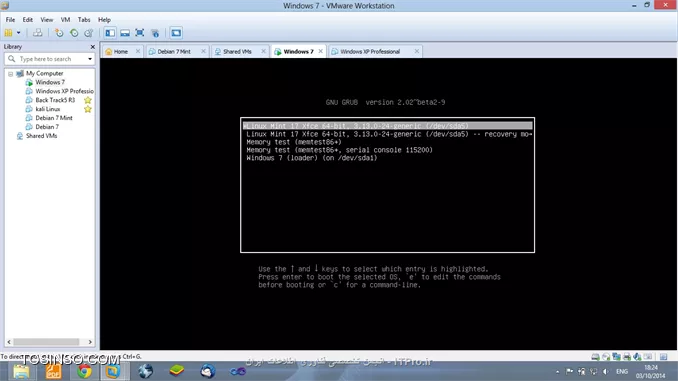Select My Computer in the library
This screenshot has width=678, height=381.
click(44, 74)
